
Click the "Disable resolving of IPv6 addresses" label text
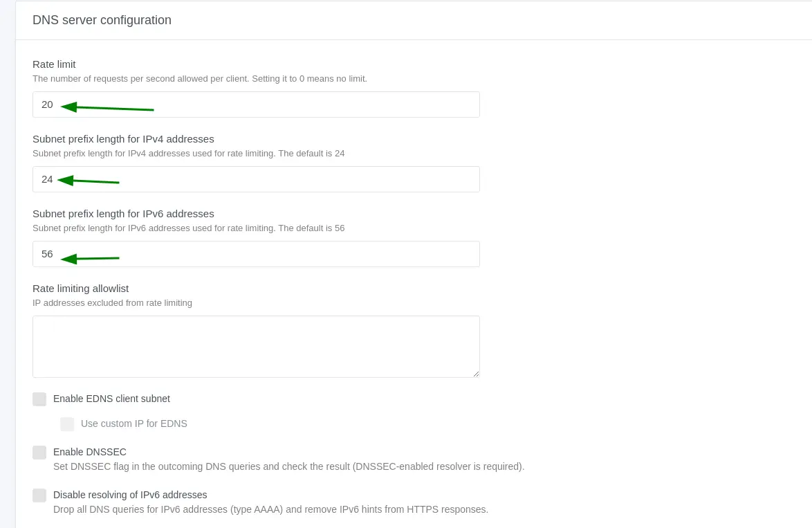pyautogui.click(x=130, y=495)
